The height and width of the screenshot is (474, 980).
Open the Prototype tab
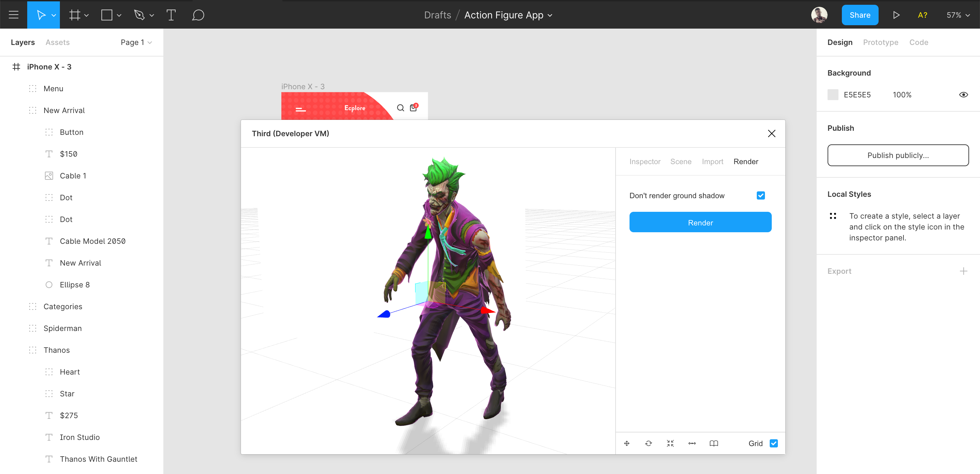[x=880, y=42]
